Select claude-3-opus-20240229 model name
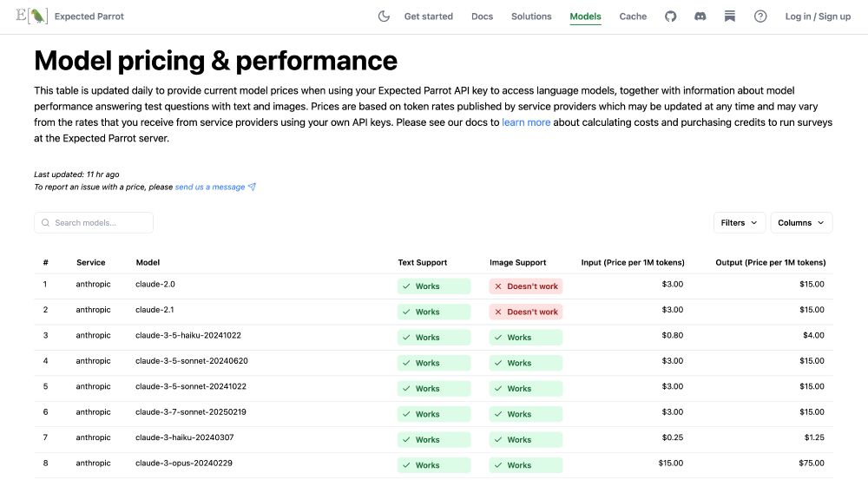Screen dimensions: 868x480 tap(184, 463)
